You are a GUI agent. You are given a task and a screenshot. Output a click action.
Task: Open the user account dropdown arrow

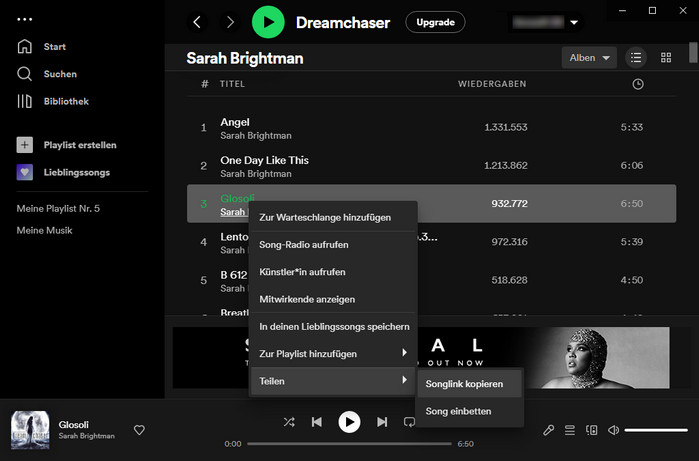coord(574,22)
